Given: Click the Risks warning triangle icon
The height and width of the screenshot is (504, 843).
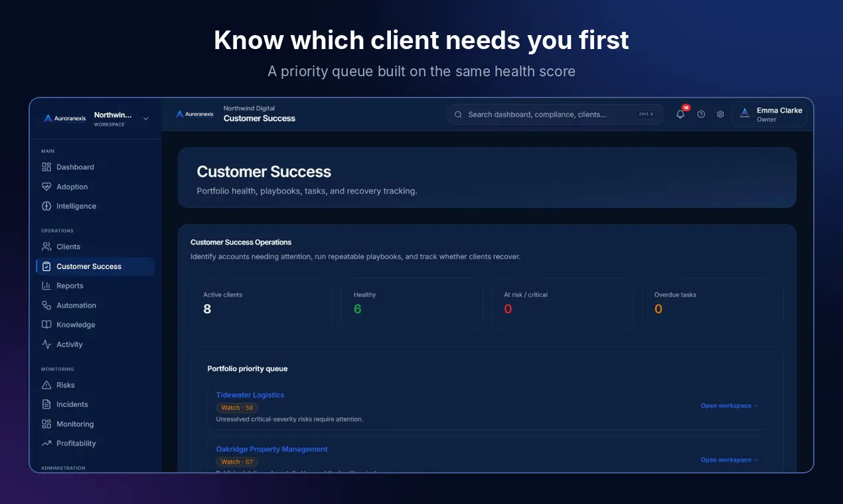Looking at the screenshot, I should (46, 385).
